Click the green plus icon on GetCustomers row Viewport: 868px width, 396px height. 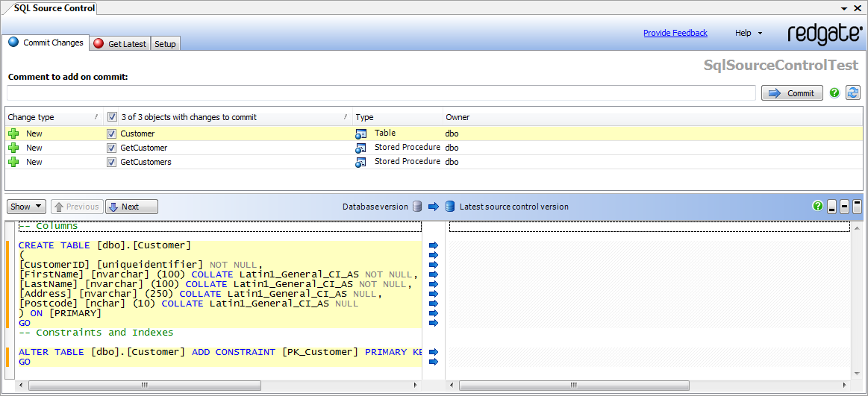pyautogui.click(x=13, y=162)
